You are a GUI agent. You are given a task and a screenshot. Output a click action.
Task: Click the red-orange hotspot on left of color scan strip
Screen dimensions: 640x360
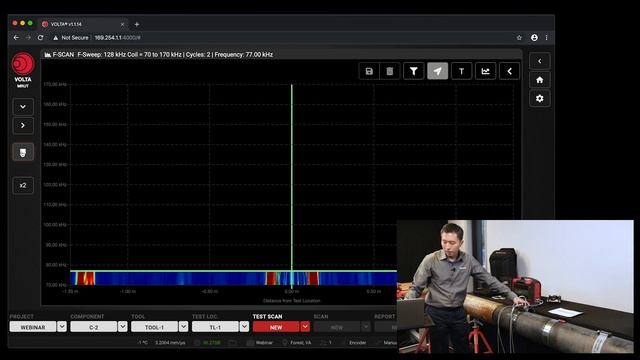86,278
